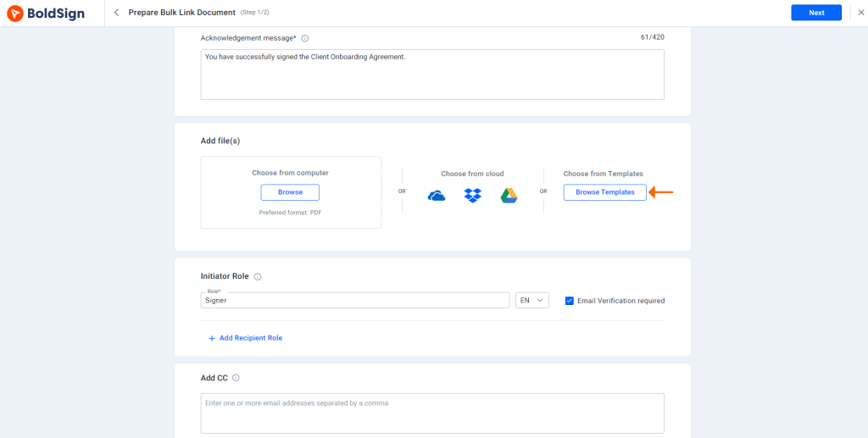Toggle Email Verification required checkbox
This screenshot has height=438, width=868.
(x=569, y=301)
